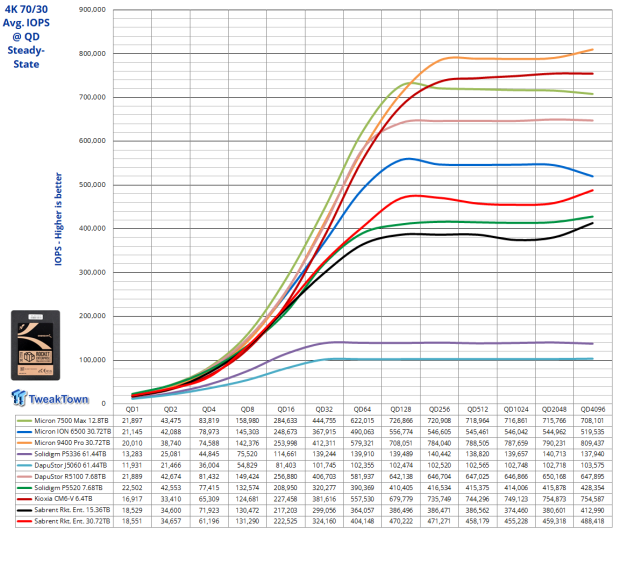Click the cell value 374,460
This screenshot has height=568, width=620.
[x=516, y=510]
